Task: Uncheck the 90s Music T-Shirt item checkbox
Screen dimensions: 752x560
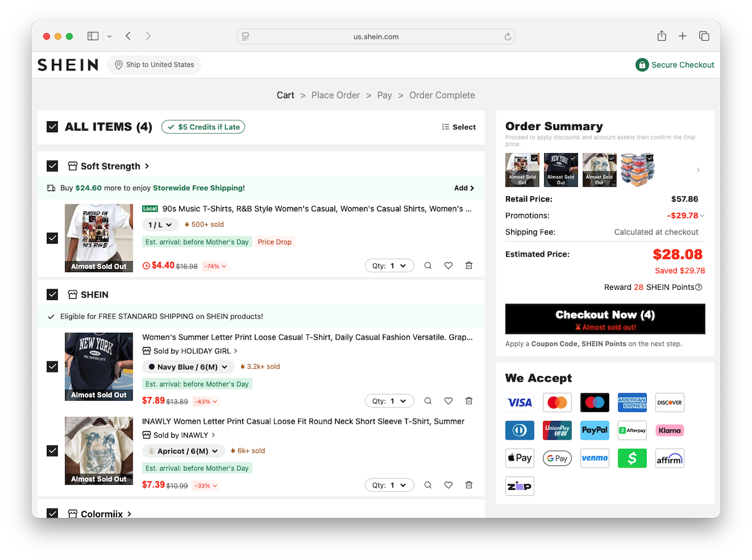Action: click(52, 238)
